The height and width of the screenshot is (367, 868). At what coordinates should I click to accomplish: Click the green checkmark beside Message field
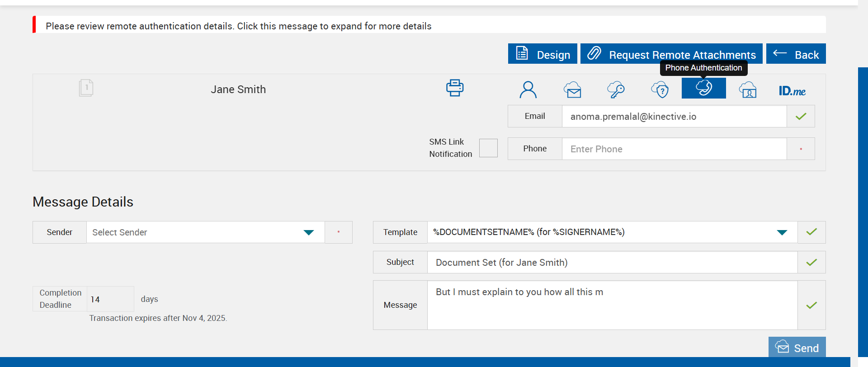pos(811,306)
